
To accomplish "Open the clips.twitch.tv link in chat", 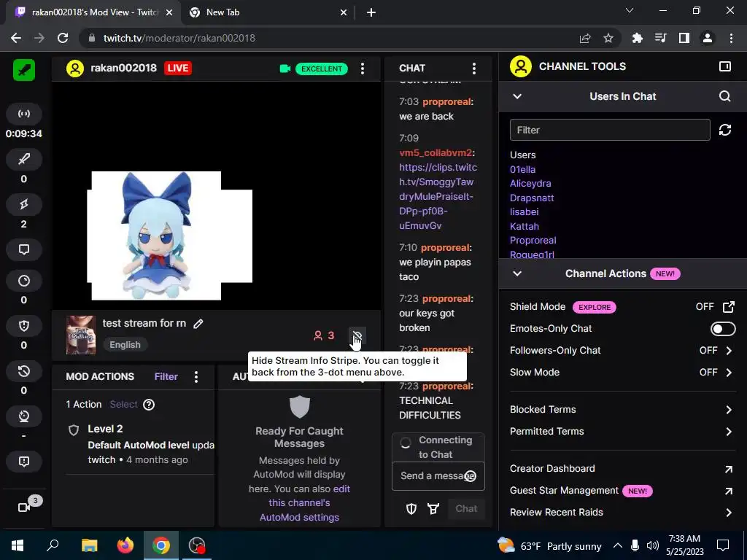I will [x=438, y=196].
